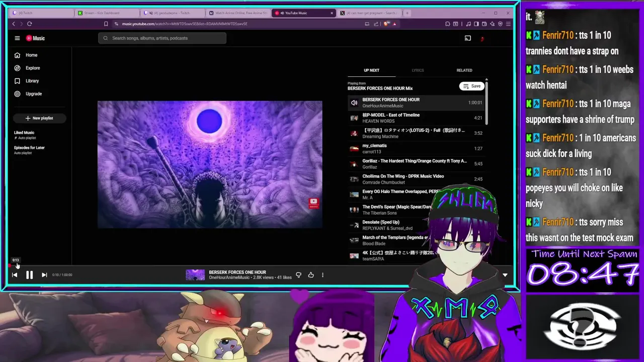
Task: Click Gorillaz track thumbnail in queue
Action: click(x=354, y=164)
